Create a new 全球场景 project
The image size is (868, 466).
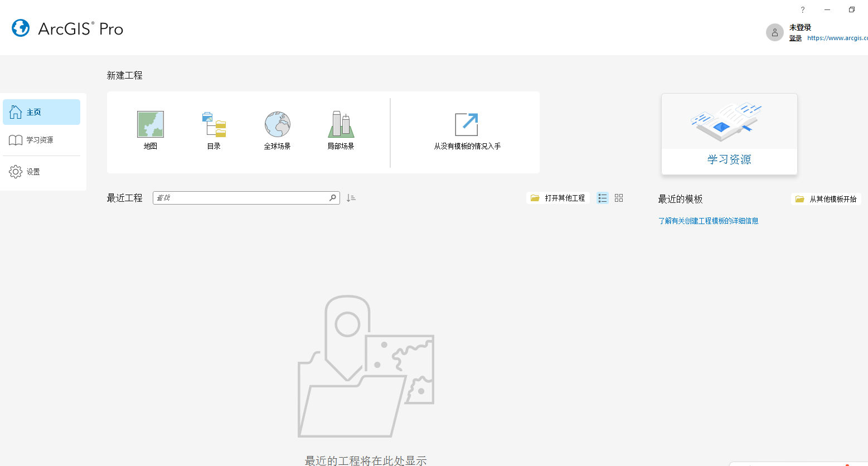tap(277, 130)
